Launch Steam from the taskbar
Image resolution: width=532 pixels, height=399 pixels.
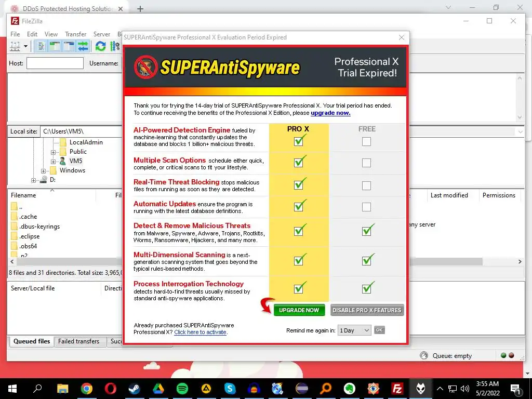tap(135, 389)
